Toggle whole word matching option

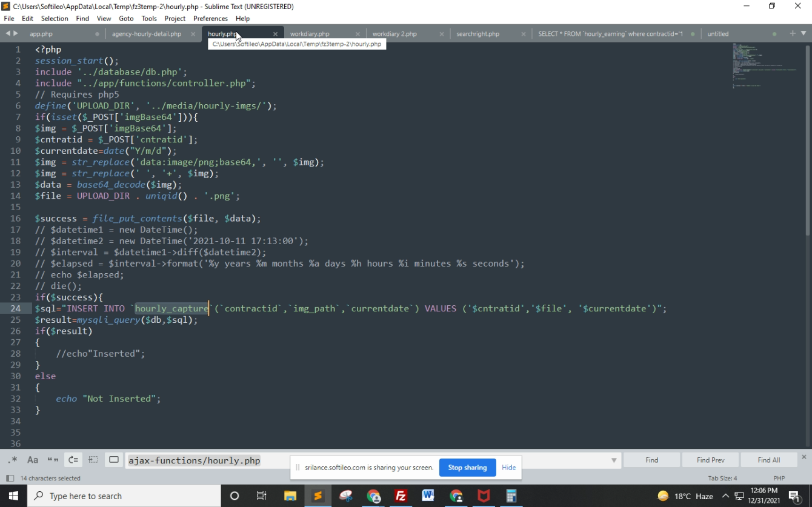pos(53,460)
